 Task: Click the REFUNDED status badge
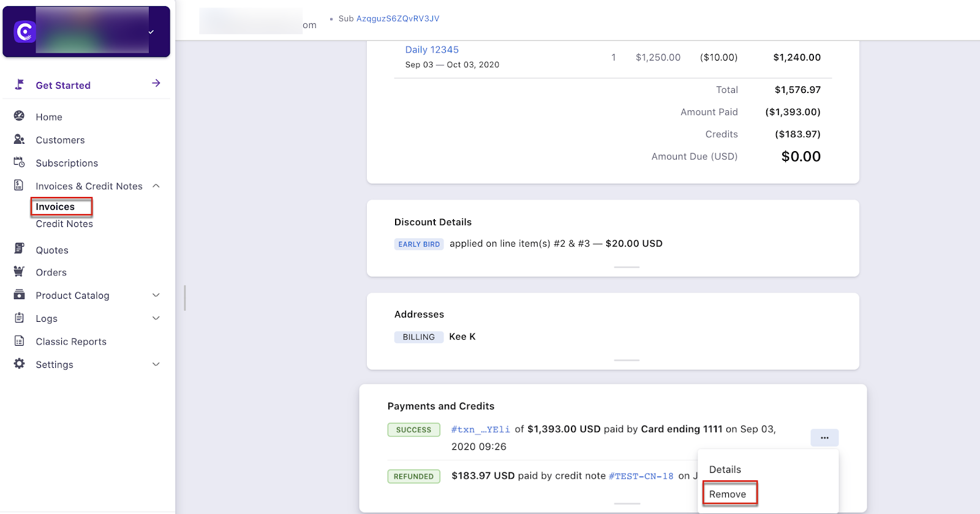(x=414, y=476)
